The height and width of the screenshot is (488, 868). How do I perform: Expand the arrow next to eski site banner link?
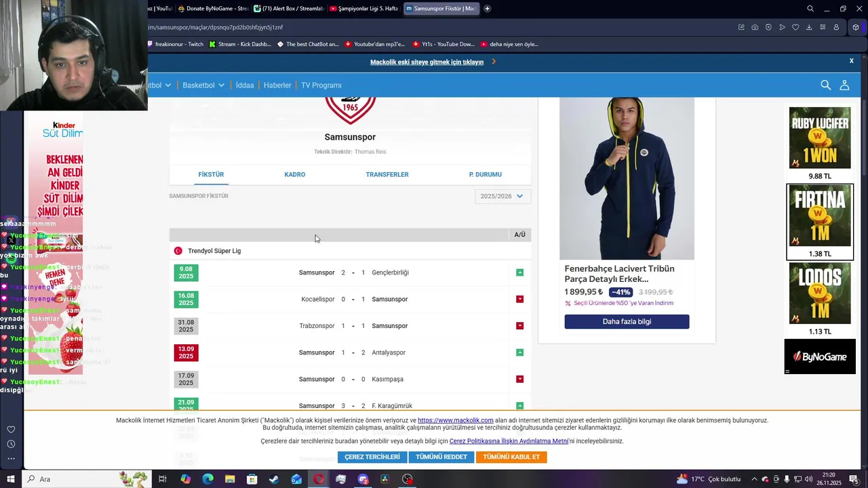(494, 62)
